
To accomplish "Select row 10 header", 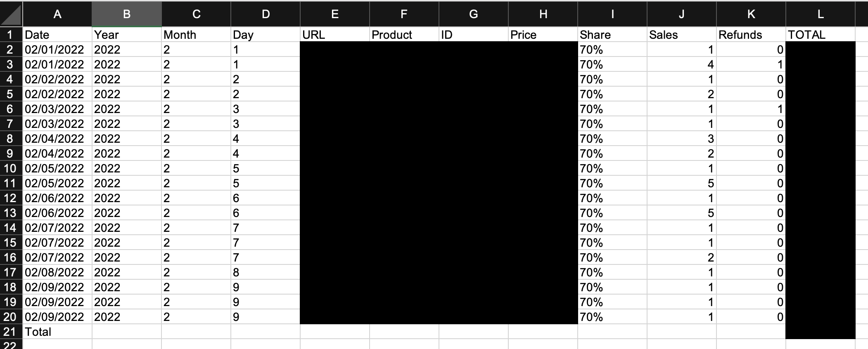I will coord(11,168).
